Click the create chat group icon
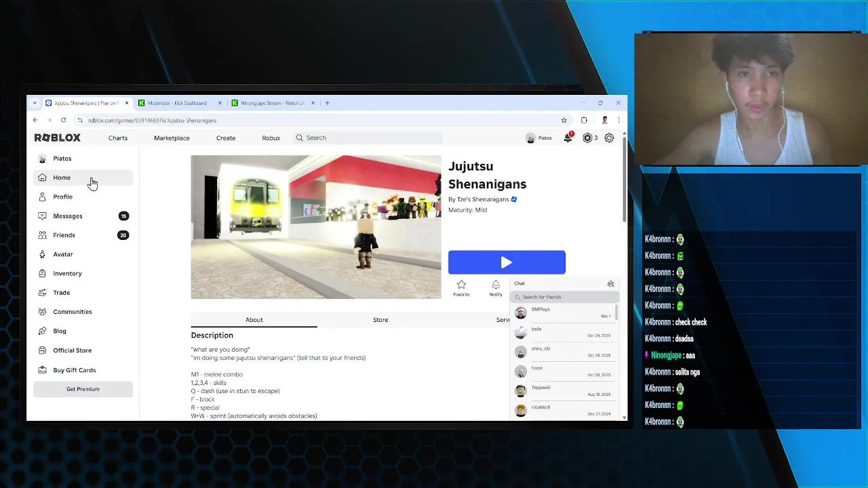The width and height of the screenshot is (868, 488). click(610, 284)
